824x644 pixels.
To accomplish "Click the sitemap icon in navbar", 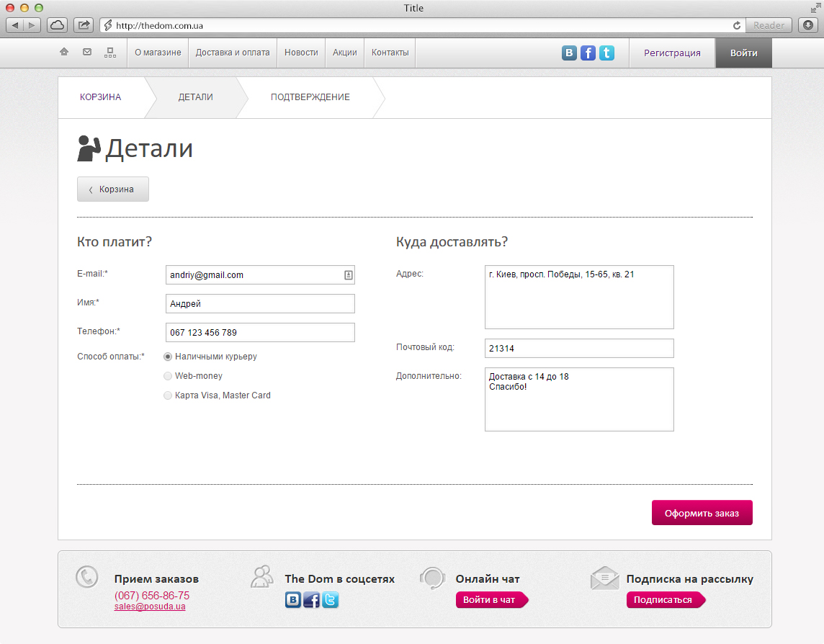I will (109, 52).
